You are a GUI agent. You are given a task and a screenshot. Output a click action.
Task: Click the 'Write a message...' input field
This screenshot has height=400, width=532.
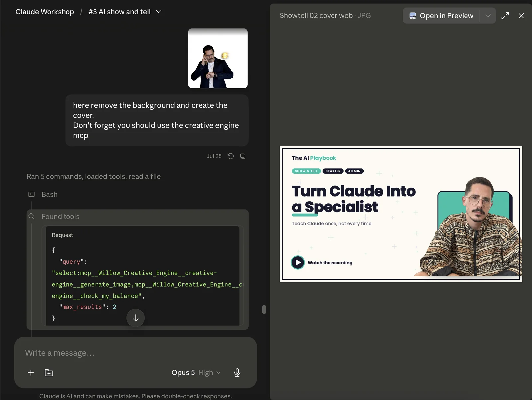pyautogui.click(x=136, y=353)
